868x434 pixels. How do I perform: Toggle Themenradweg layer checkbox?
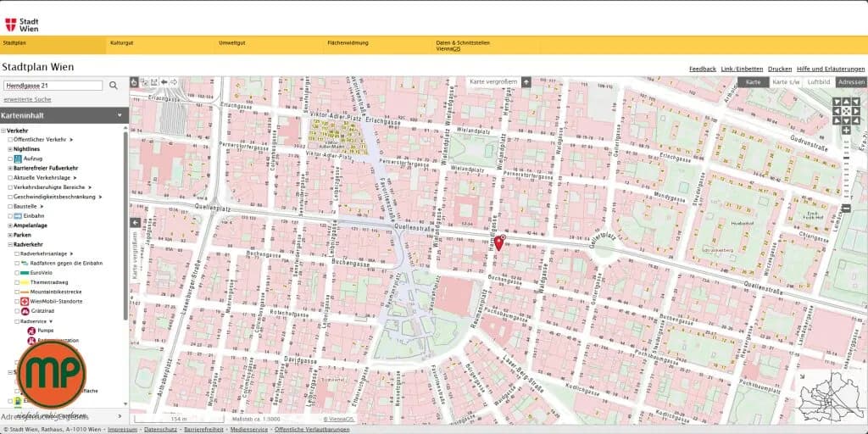[x=17, y=282]
